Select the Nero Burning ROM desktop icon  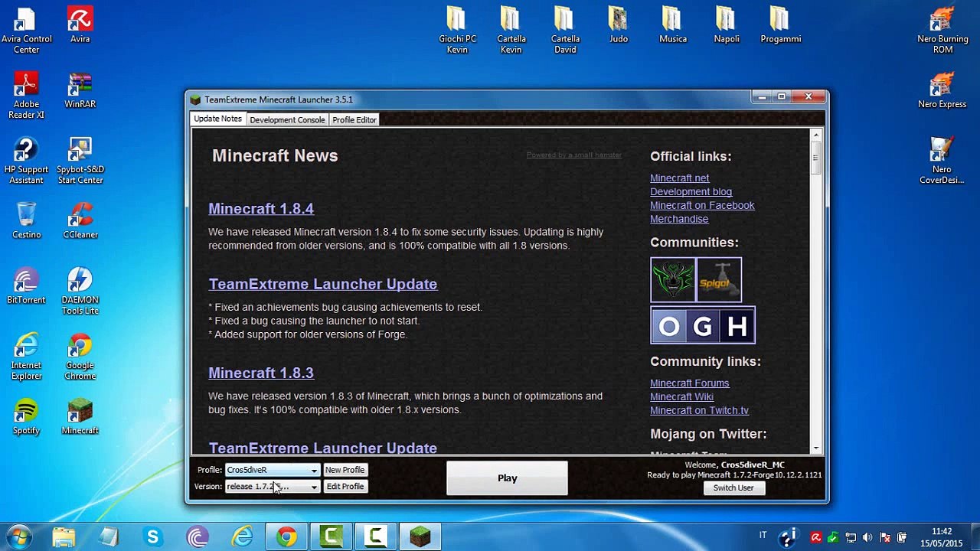(x=942, y=31)
